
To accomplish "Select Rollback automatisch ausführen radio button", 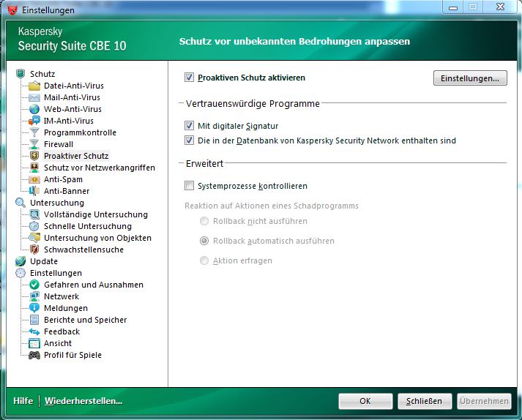I will pos(204,241).
